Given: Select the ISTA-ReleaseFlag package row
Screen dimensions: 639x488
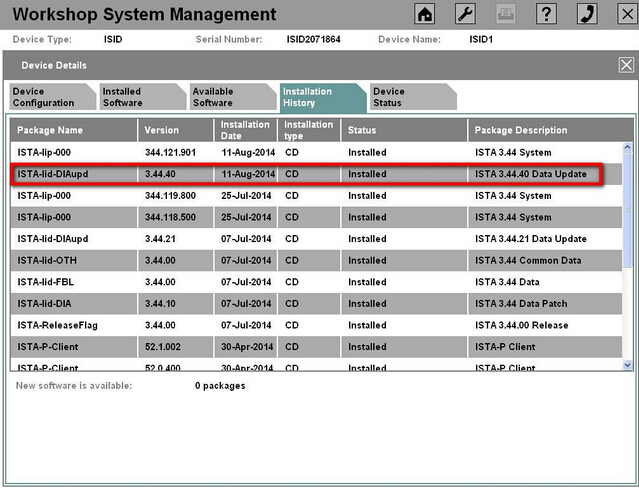Looking at the screenshot, I should [x=316, y=325].
